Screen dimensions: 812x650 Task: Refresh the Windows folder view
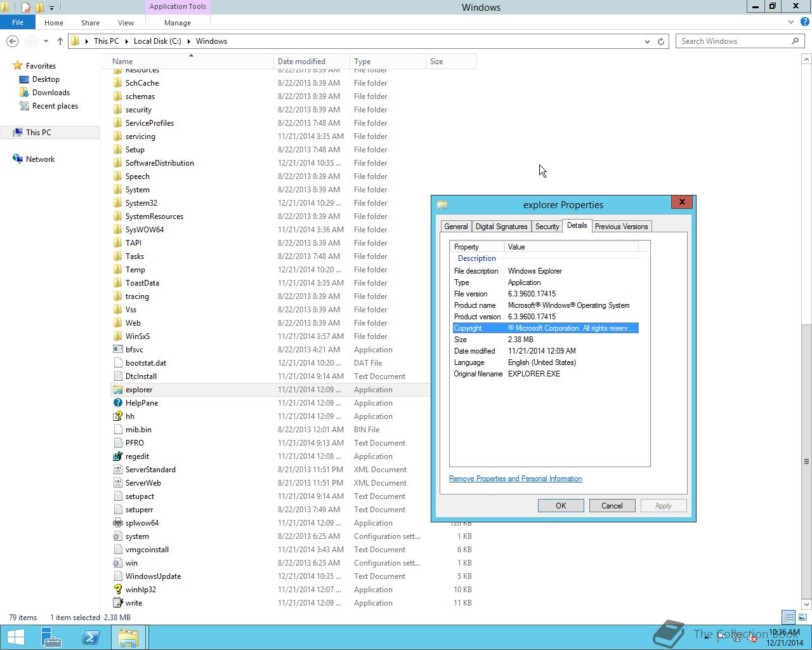tap(661, 41)
